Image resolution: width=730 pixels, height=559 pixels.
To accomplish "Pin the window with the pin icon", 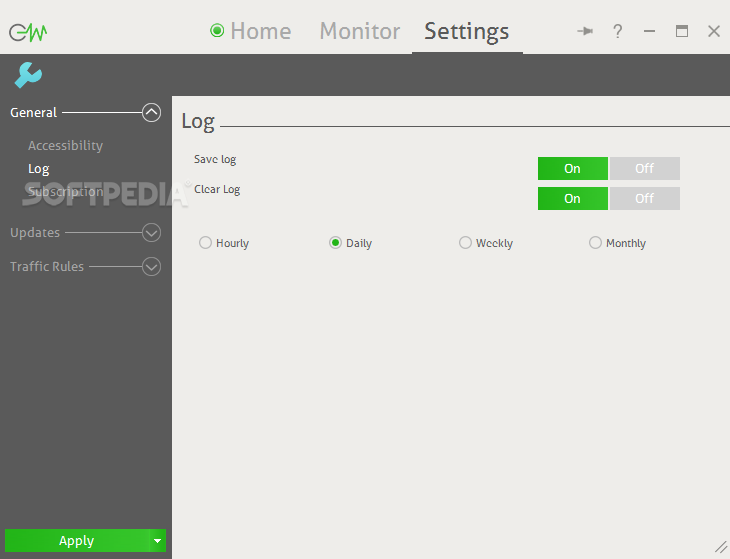I will click(585, 31).
